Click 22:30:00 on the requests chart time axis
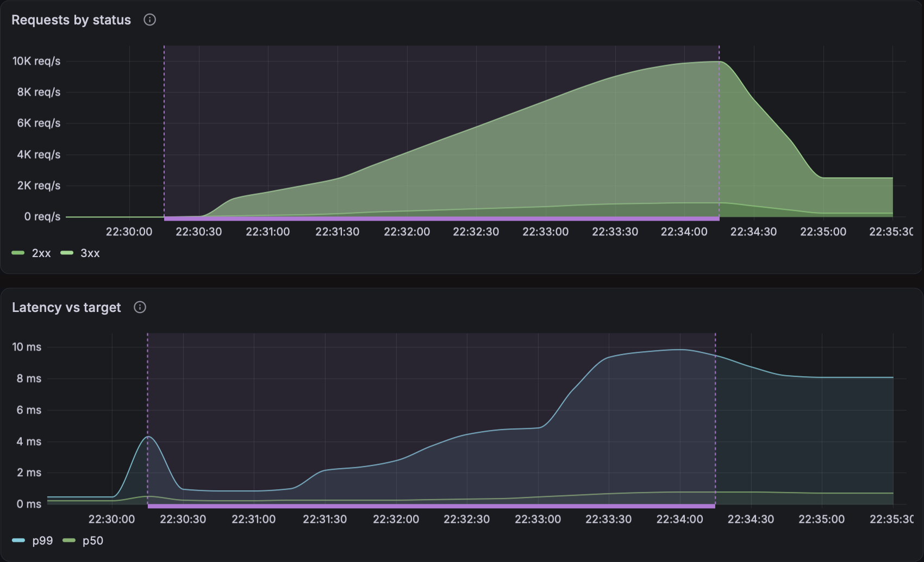 tap(129, 232)
